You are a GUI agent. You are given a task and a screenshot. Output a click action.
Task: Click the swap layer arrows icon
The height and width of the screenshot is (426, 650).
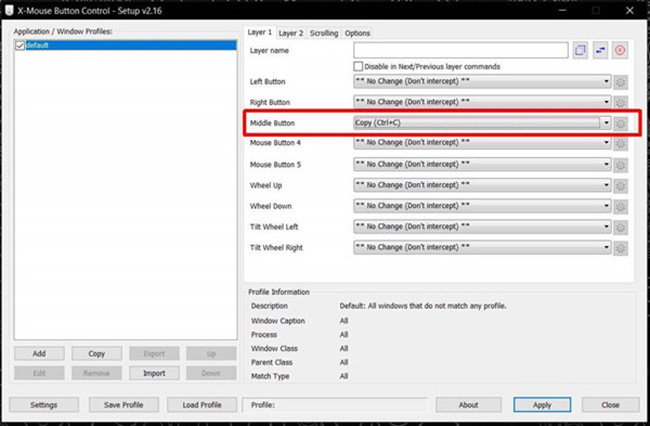600,49
